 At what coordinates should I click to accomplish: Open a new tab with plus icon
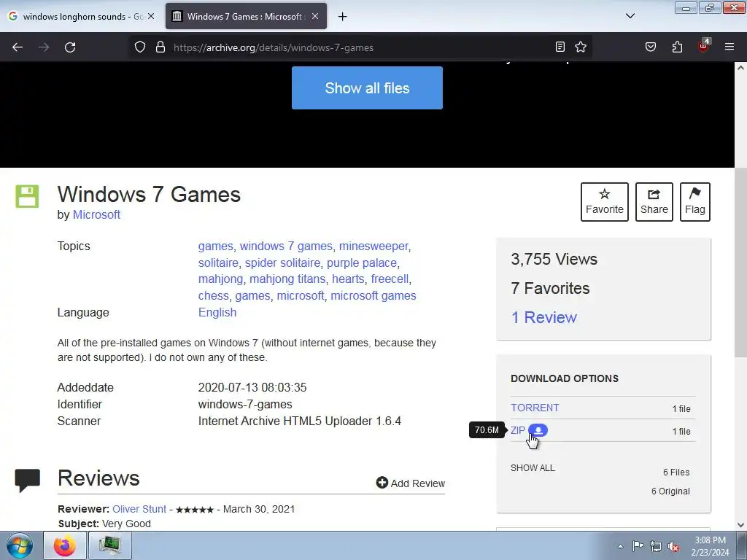343,17
